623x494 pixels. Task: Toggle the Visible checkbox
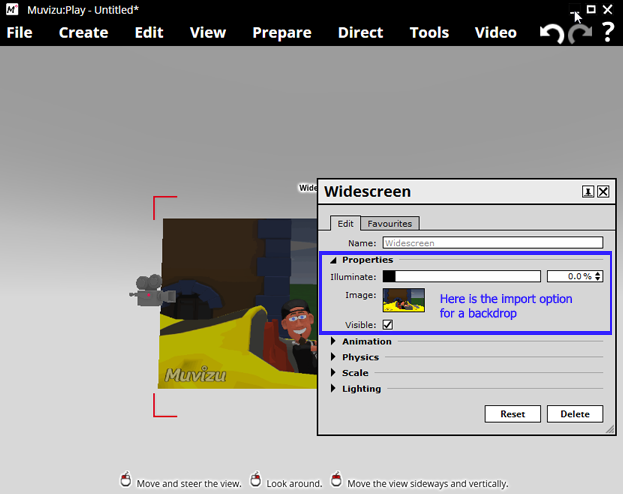[x=388, y=325]
